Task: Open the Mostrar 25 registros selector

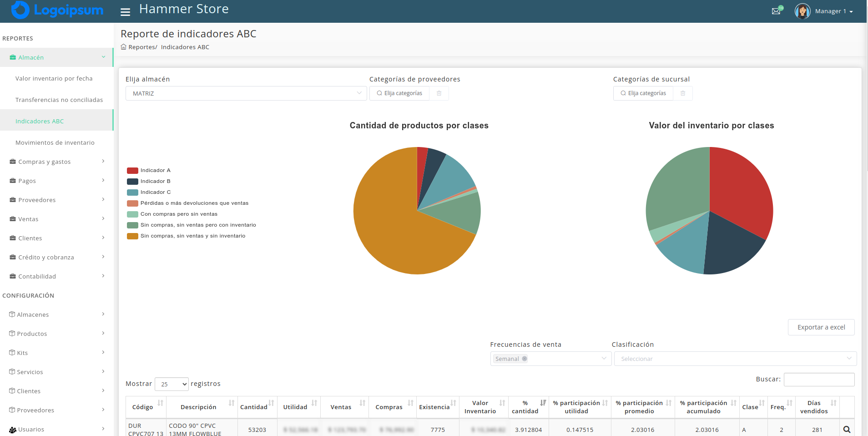Action: [172, 384]
